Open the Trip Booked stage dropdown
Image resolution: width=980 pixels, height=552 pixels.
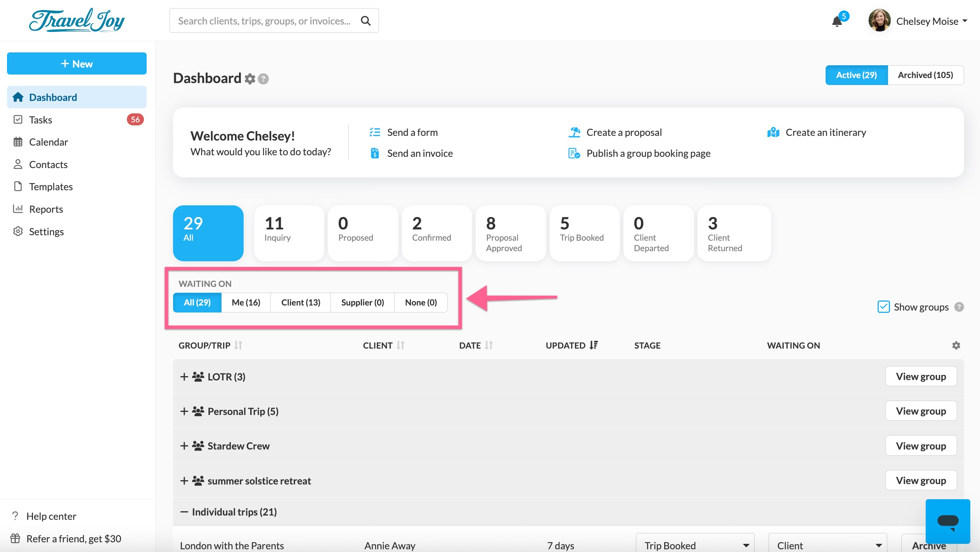694,545
